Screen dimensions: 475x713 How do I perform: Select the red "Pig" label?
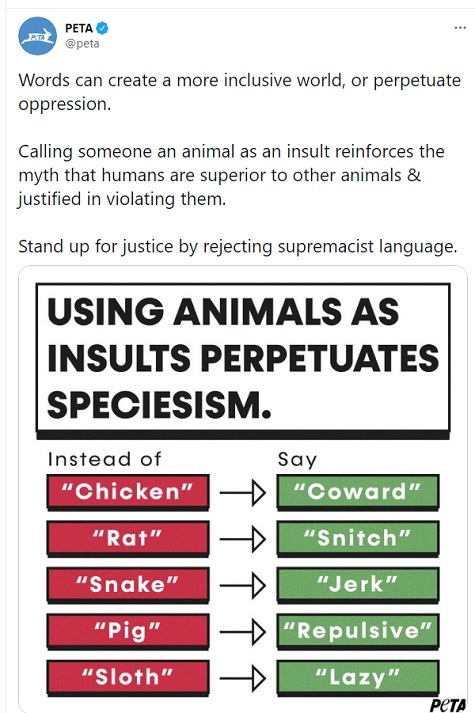128,631
